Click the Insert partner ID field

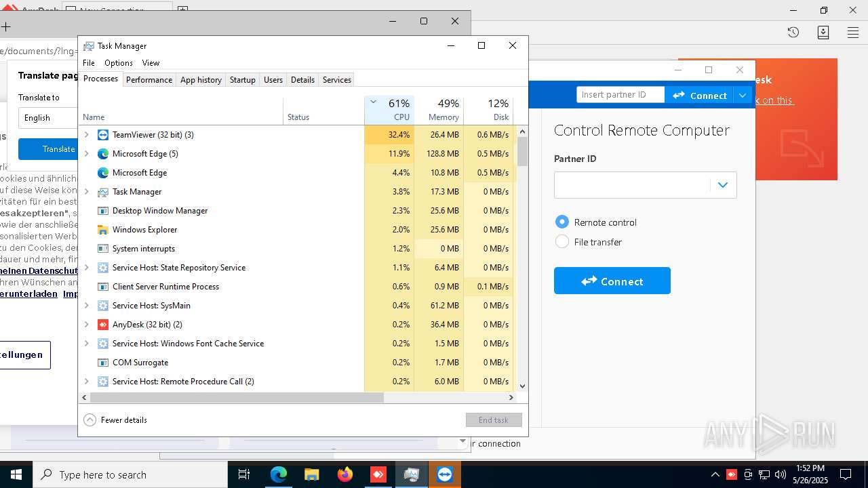620,95
